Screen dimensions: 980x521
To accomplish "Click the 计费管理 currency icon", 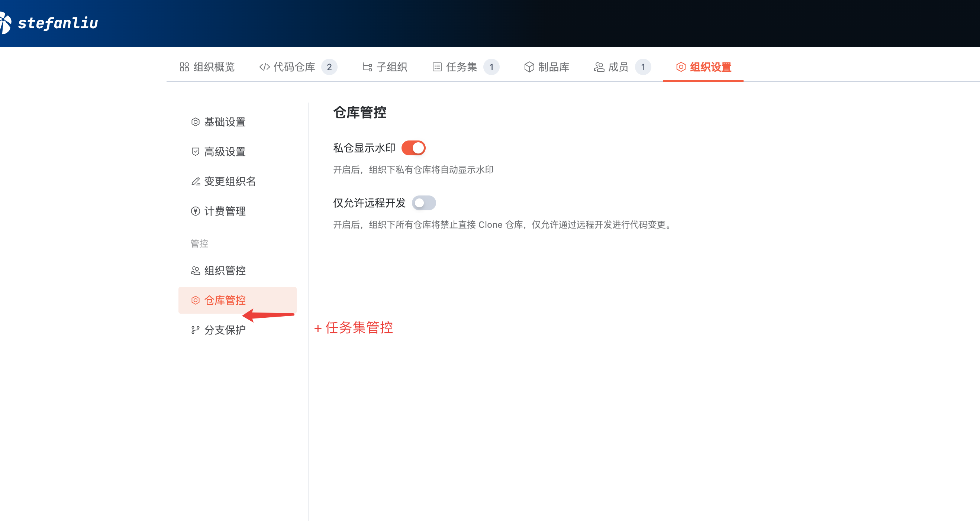I will (195, 211).
